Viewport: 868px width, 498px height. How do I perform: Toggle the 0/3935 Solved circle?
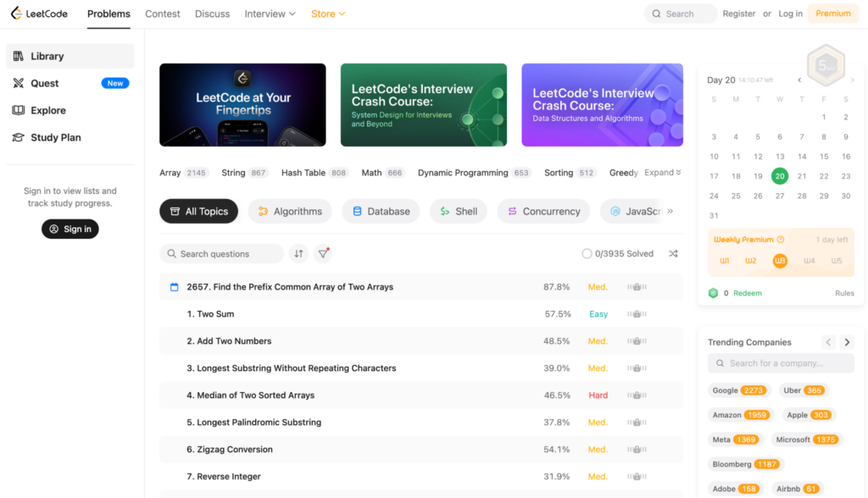click(587, 253)
